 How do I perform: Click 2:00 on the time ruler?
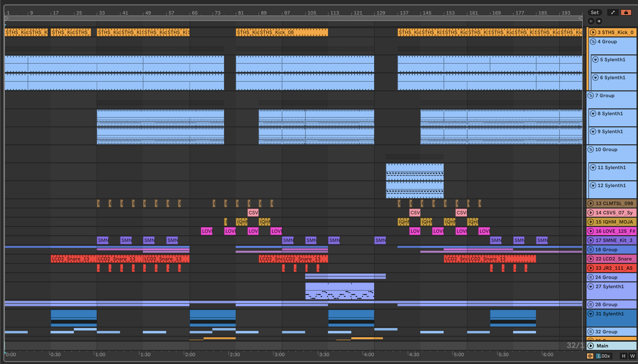(190, 355)
